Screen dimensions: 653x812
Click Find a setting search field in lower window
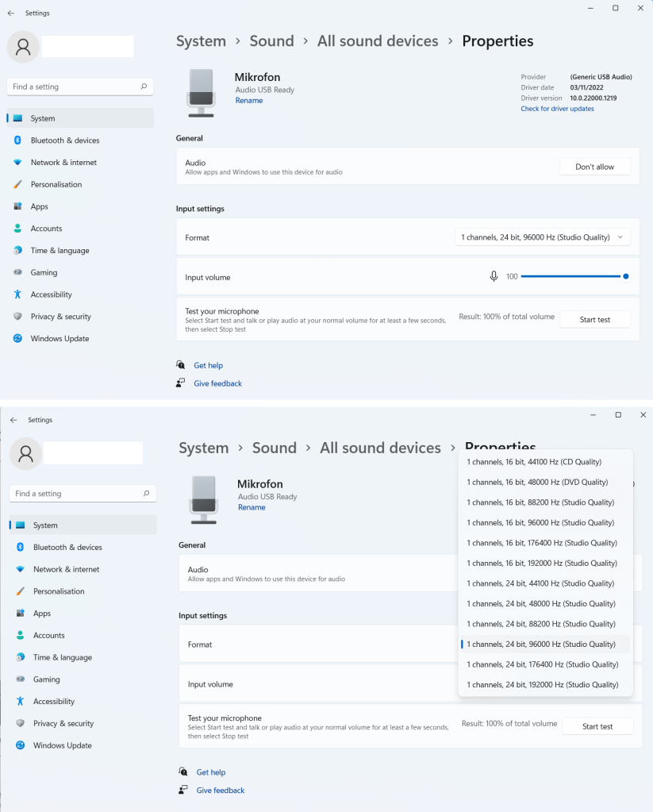(x=75, y=494)
